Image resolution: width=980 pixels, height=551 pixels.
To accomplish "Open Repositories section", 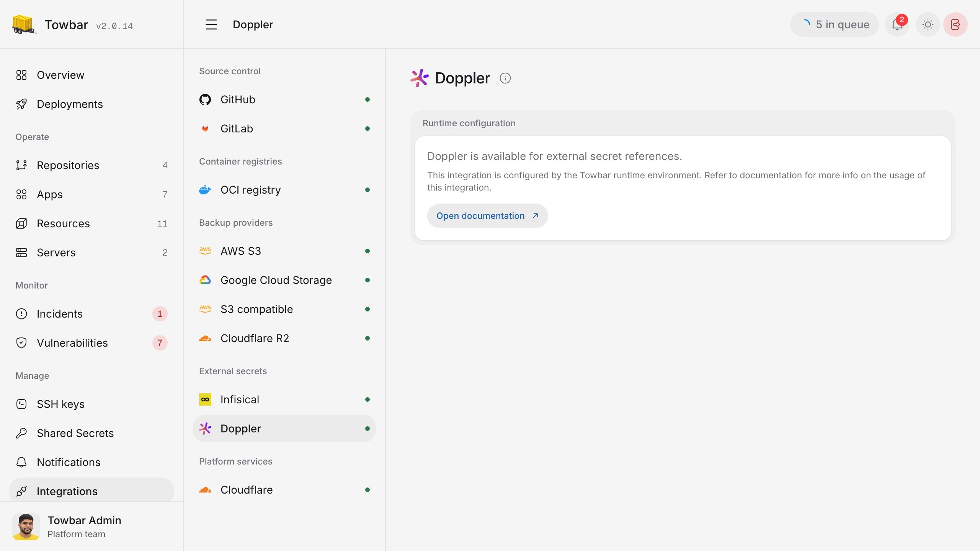I will (x=91, y=165).
